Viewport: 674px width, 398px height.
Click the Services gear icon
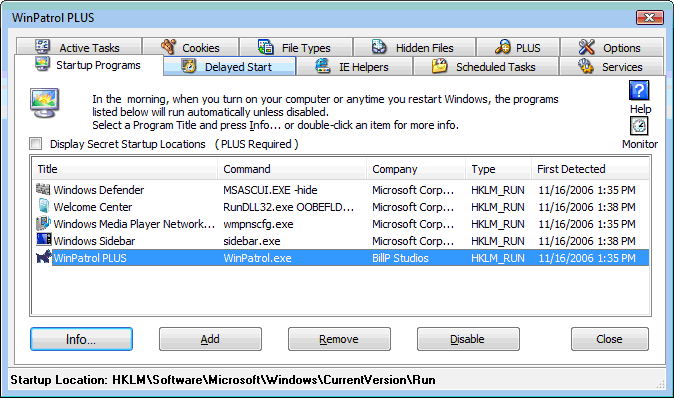[x=585, y=66]
